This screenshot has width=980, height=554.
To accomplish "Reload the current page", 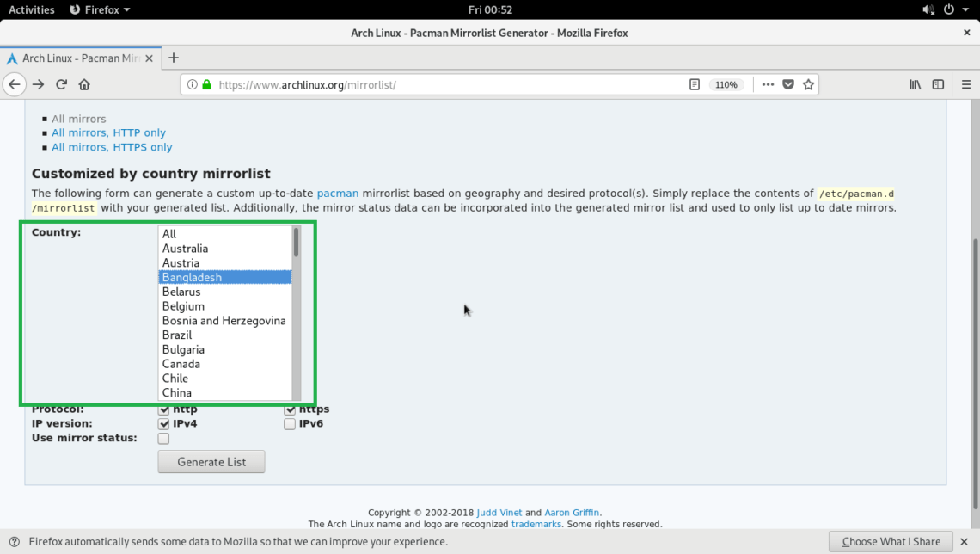I will click(x=61, y=84).
